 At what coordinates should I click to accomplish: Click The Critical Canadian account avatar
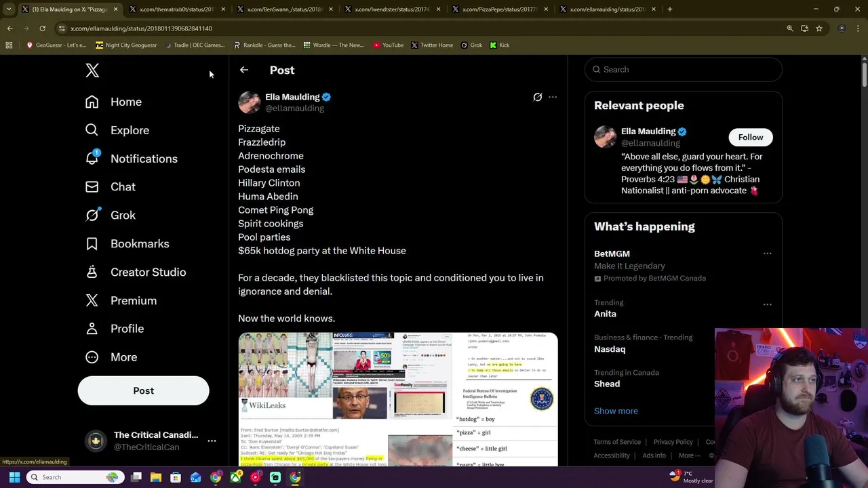coord(96,441)
